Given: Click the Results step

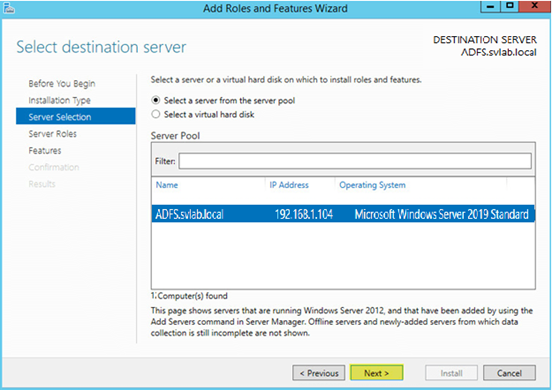Looking at the screenshot, I should (42, 184).
